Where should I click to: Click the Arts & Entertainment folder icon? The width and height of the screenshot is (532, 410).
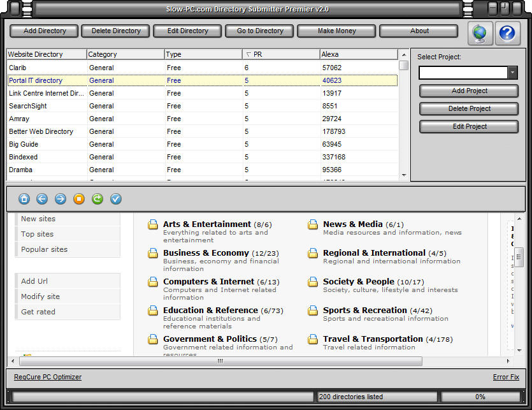pyautogui.click(x=153, y=224)
